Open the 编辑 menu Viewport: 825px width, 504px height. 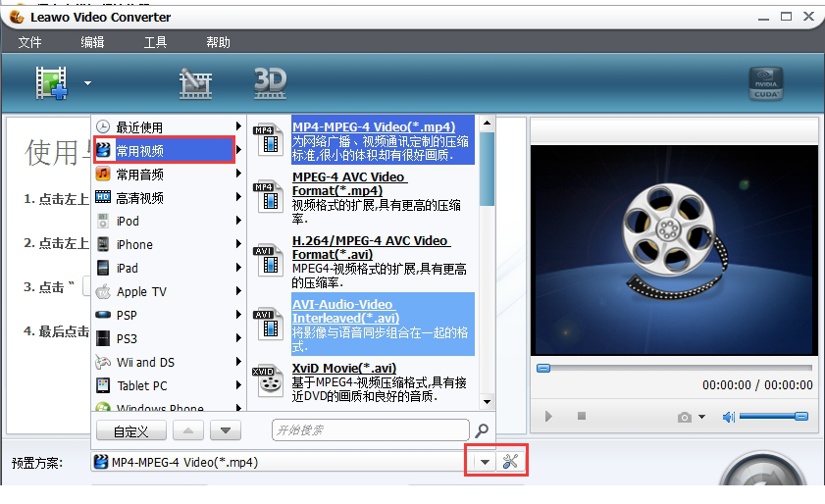pos(92,42)
